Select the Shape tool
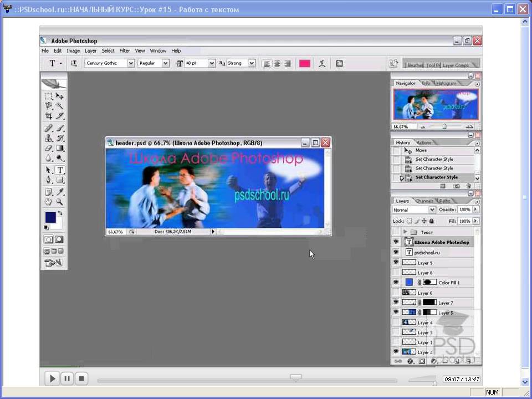Image resolution: width=532 pixels, height=399 pixels. 60,180
